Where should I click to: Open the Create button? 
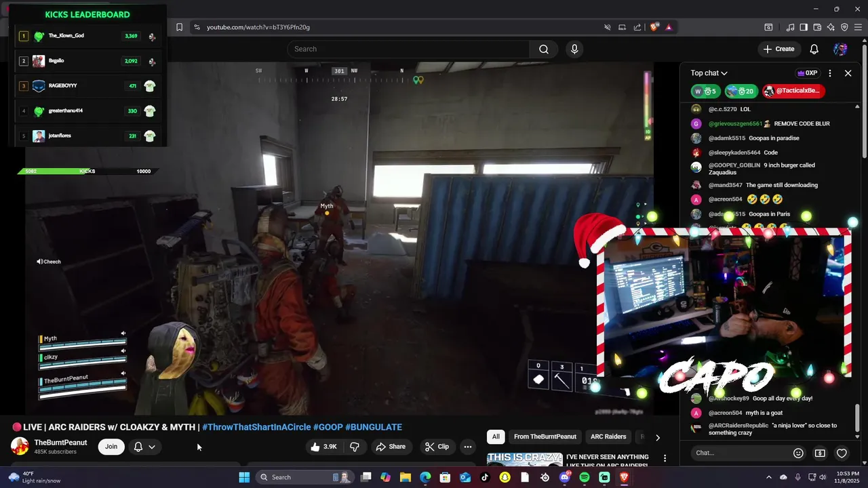coord(778,49)
